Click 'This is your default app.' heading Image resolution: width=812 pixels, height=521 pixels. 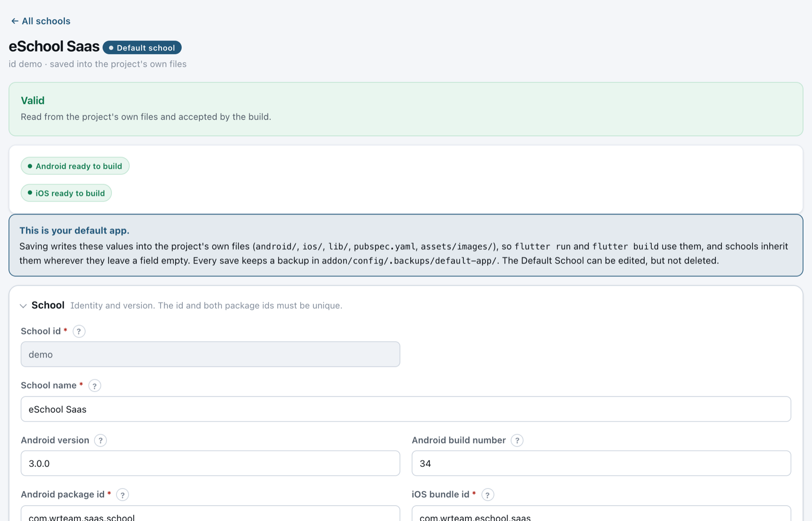coord(74,230)
